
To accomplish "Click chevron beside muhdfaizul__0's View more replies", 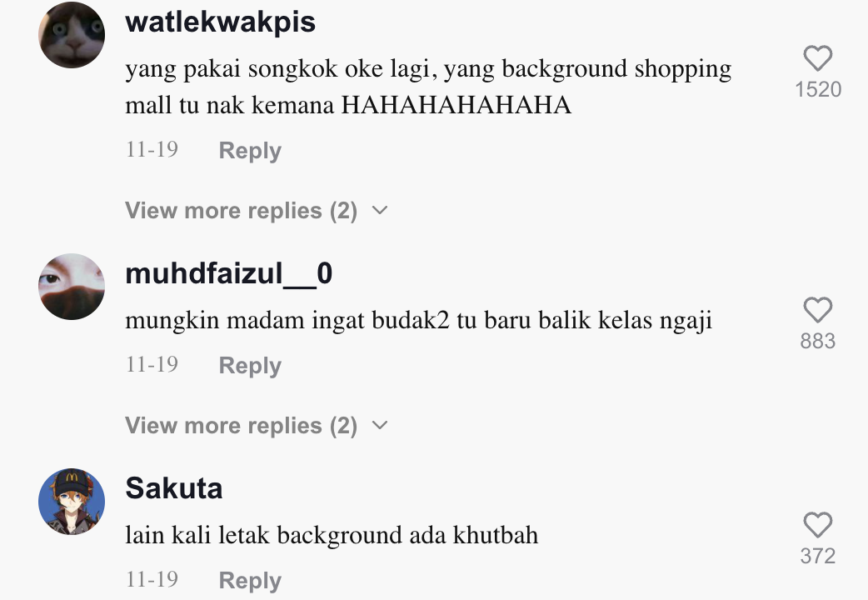I will 380,426.
